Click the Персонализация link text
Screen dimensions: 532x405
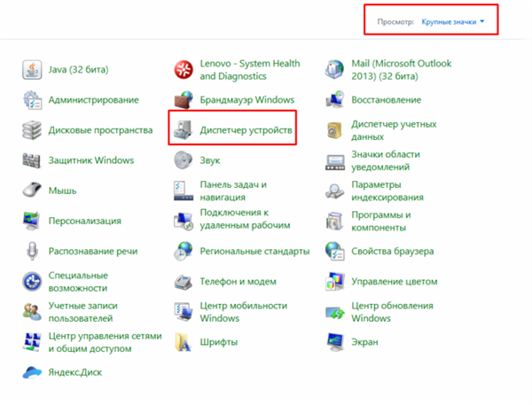(85, 221)
